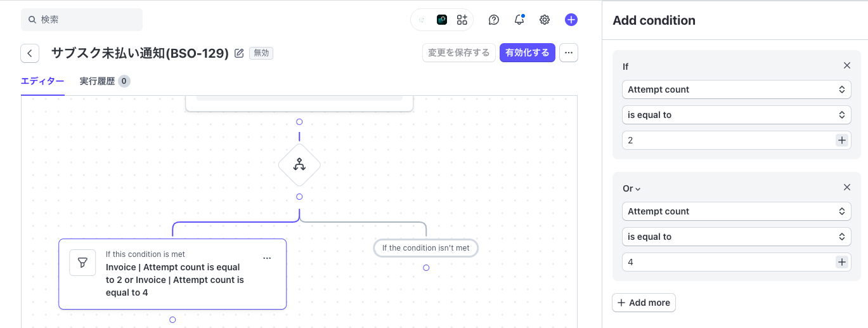Change the Or logical operator dropdown

click(x=632, y=188)
